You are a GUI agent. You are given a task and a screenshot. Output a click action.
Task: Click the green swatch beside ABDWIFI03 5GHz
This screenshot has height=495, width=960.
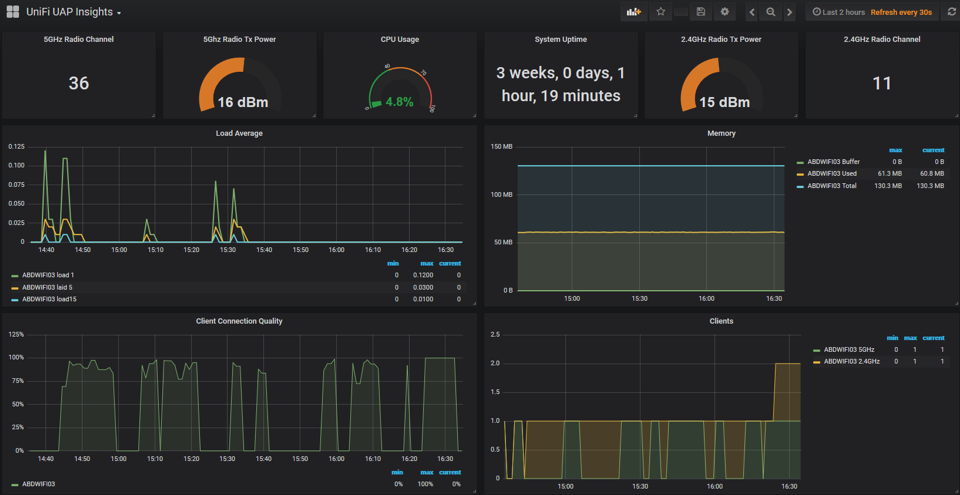pos(817,350)
